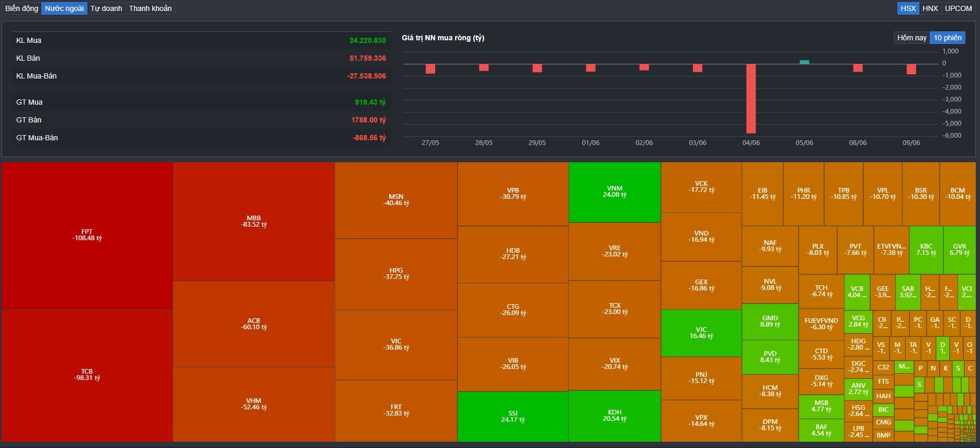Click the HCM -8.38 tỷ tile
980x448 pixels.
tap(770, 391)
